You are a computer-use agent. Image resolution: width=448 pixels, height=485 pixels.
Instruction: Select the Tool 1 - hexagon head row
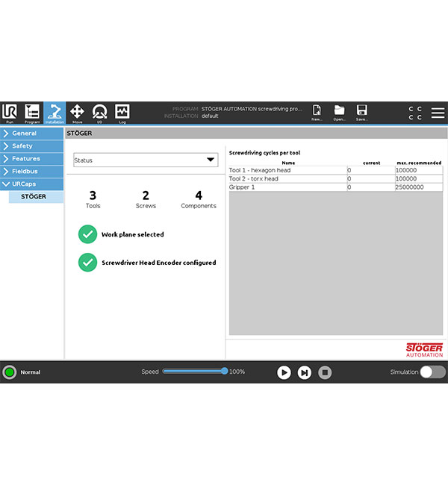(335, 170)
